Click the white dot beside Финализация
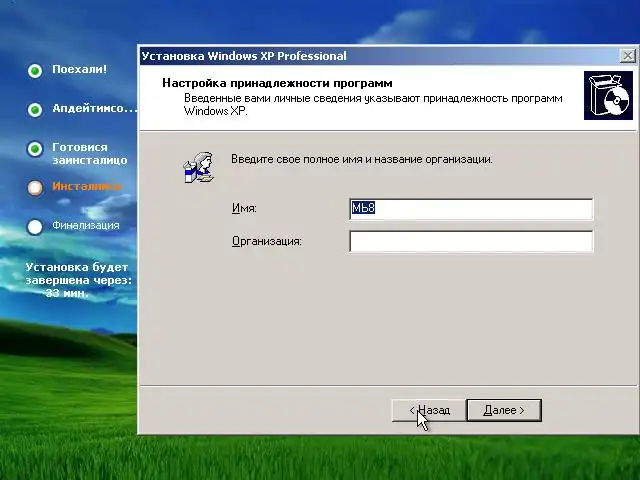 pos(35,227)
